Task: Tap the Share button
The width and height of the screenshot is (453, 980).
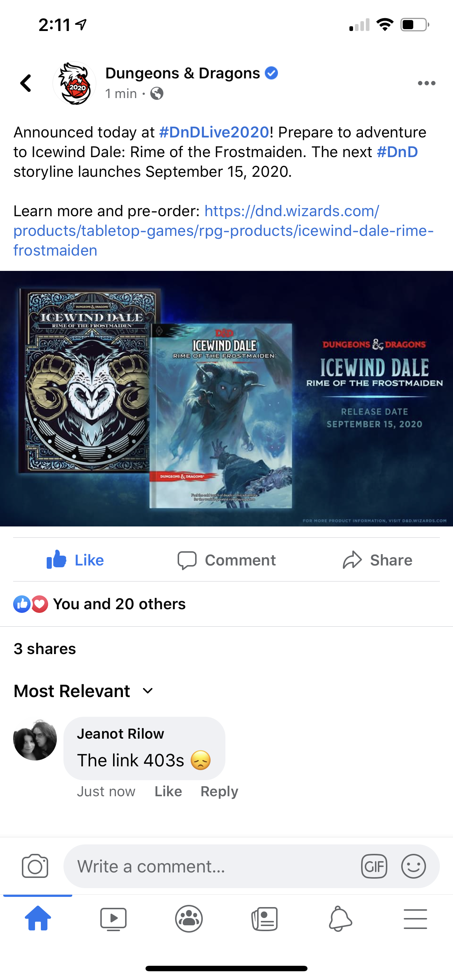Action: pyautogui.click(x=377, y=560)
